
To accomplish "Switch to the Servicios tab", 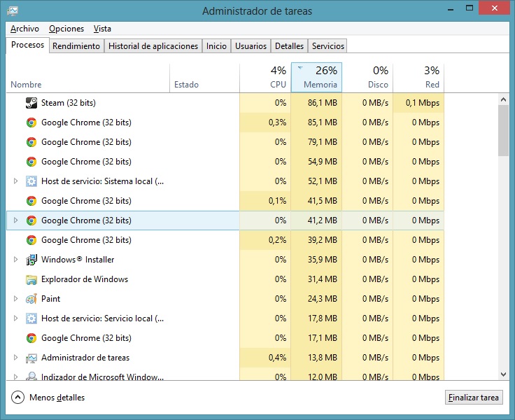I will point(327,46).
